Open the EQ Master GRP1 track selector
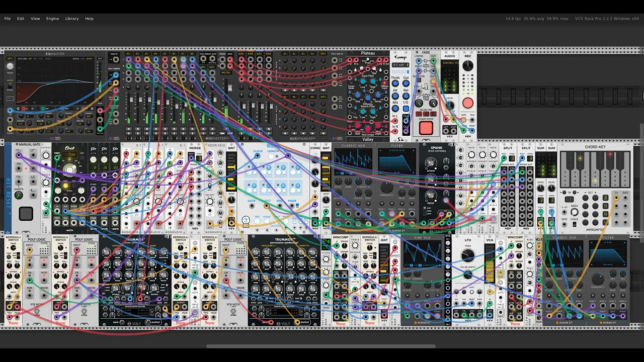The height and width of the screenshot is (362, 644). tap(10, 58)
